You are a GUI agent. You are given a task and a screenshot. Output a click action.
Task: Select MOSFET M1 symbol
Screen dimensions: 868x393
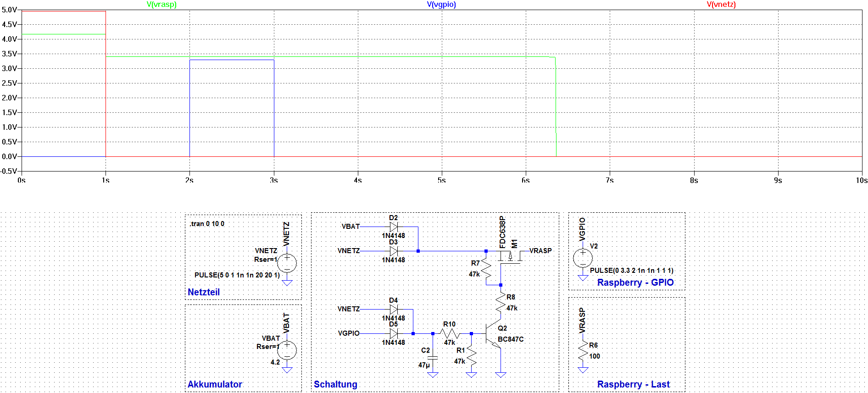[x=509, y=257]
